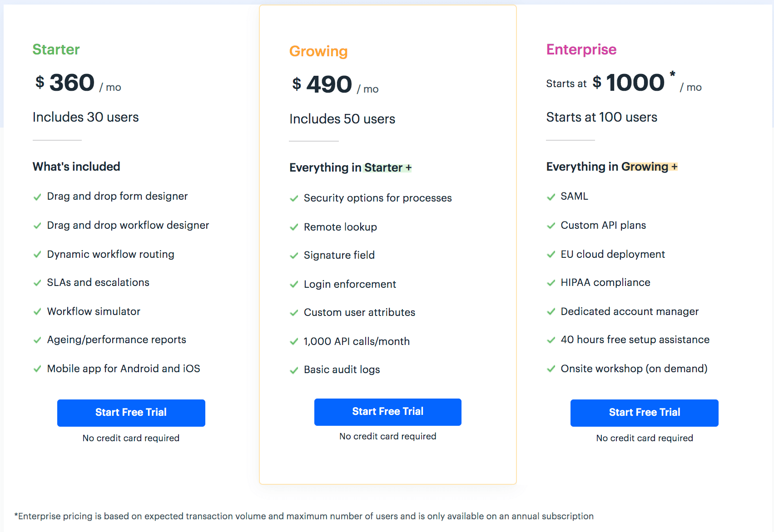Click checkmark next to EU cloud deployment
Screen dimensions: 774x532
pyautogui.click(x=551, y=255)
